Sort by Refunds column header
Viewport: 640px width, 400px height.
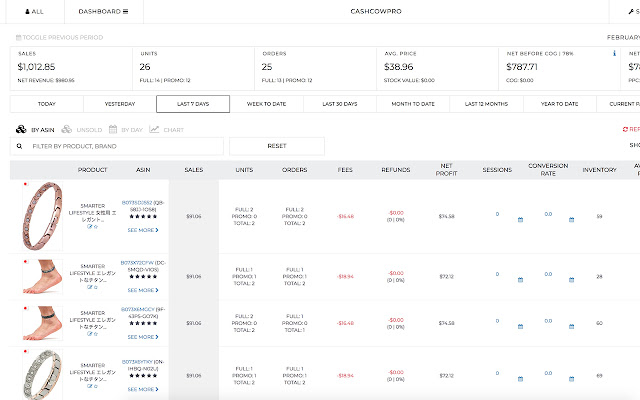(396, 170)
